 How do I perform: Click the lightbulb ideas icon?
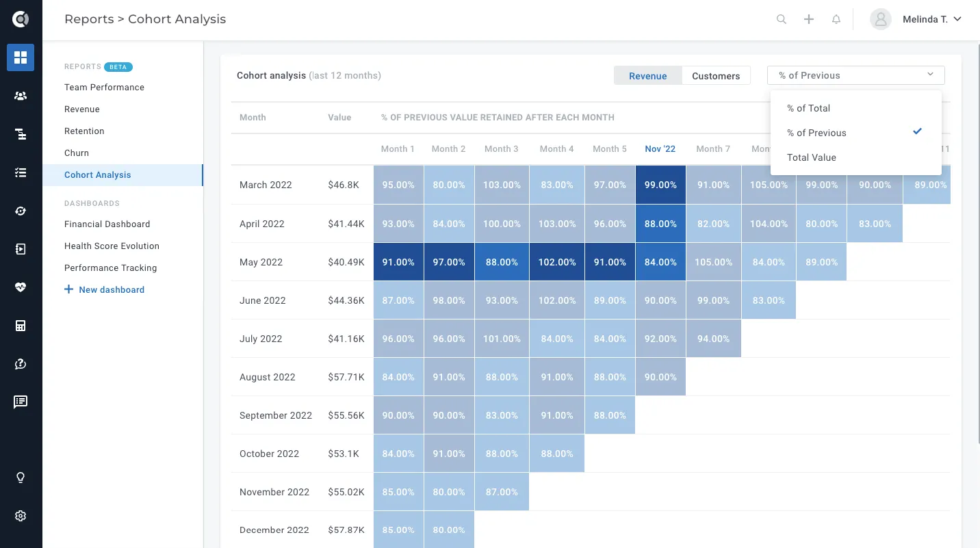click(21, 478)
